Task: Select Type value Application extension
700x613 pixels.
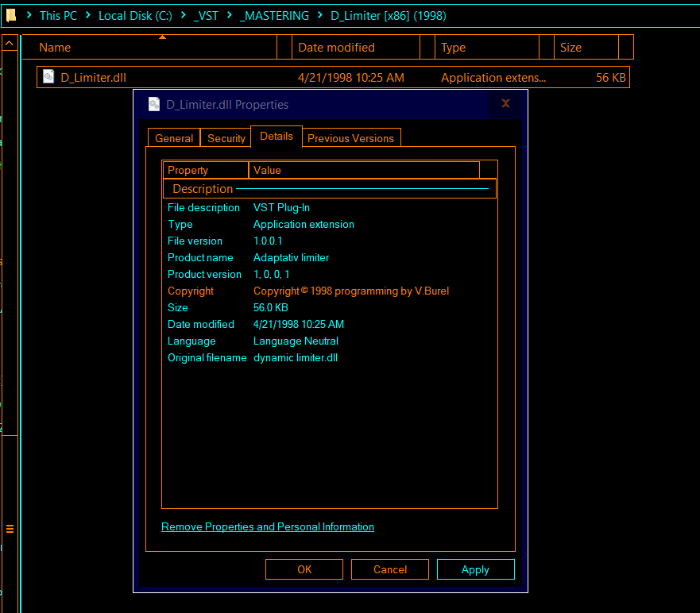Action: (x=304, y=224)
